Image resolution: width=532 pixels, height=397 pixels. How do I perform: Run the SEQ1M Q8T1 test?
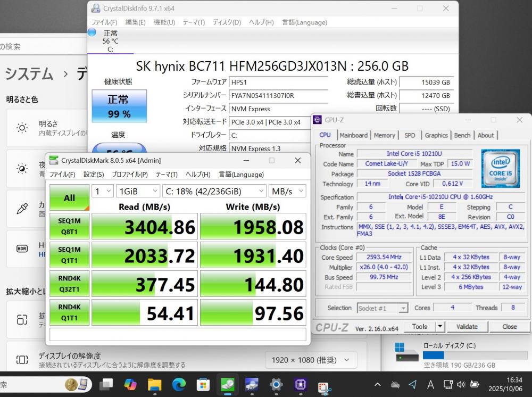69,226
